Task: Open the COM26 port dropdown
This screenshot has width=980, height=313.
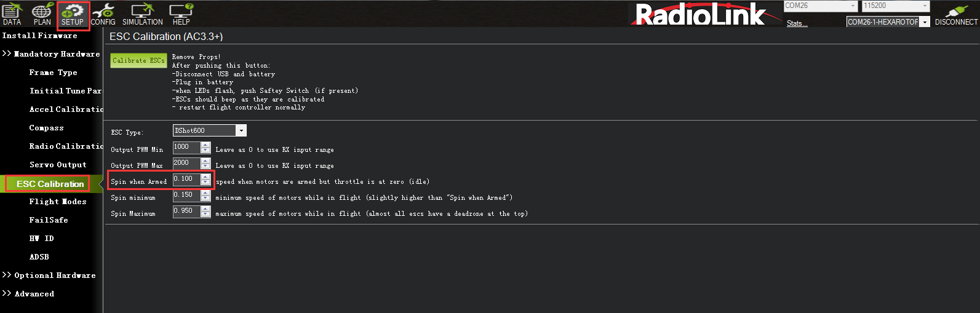Action: click(x=853, y=6)
